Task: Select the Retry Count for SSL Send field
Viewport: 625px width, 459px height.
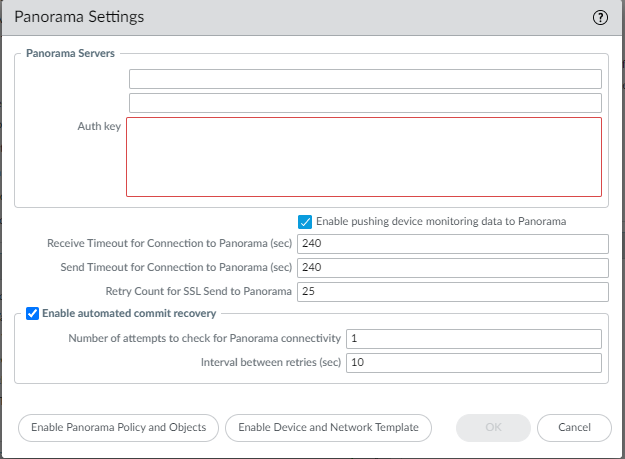Action: point(452,292)
